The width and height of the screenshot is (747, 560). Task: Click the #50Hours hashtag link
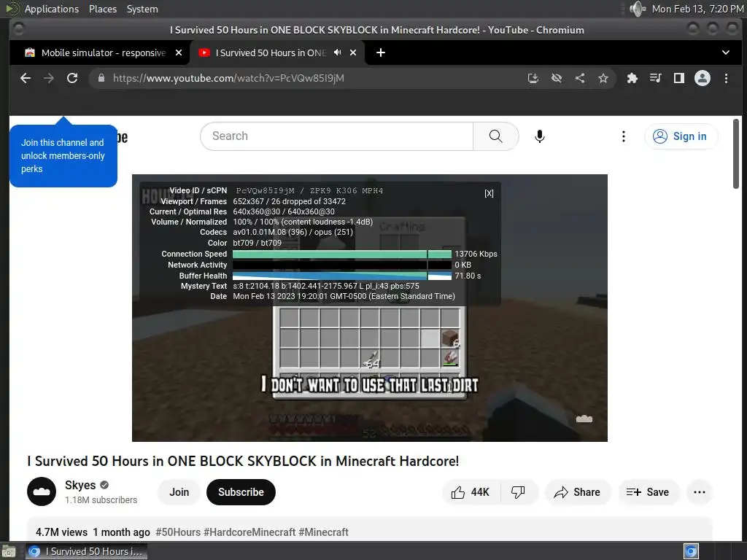(x=178, y=532)
